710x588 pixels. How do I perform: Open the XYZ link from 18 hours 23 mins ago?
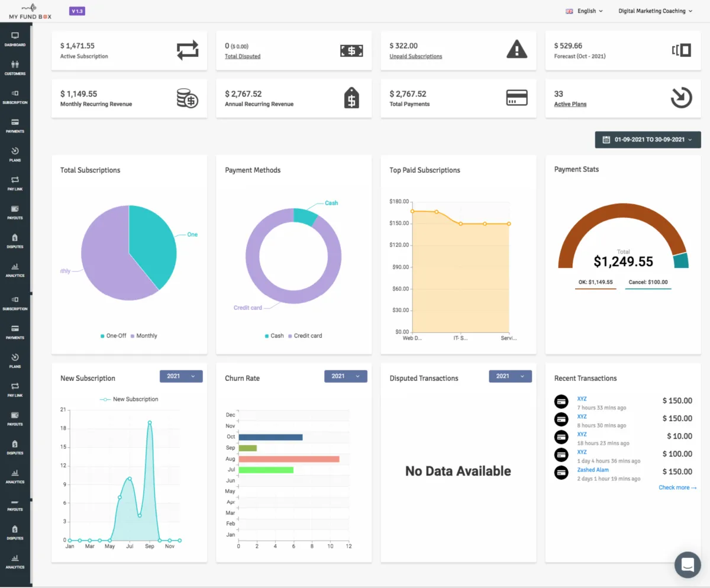click(x=582, y=434)
